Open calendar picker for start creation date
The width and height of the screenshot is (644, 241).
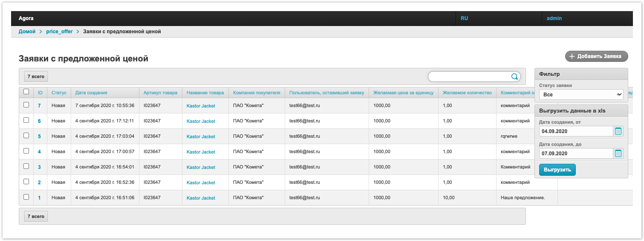click(618, 131)
